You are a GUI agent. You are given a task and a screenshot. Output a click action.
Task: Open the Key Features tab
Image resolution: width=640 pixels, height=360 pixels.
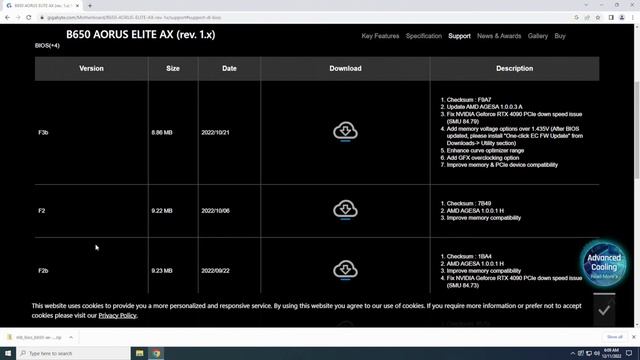pyautogui.click(x=380, y=36)
